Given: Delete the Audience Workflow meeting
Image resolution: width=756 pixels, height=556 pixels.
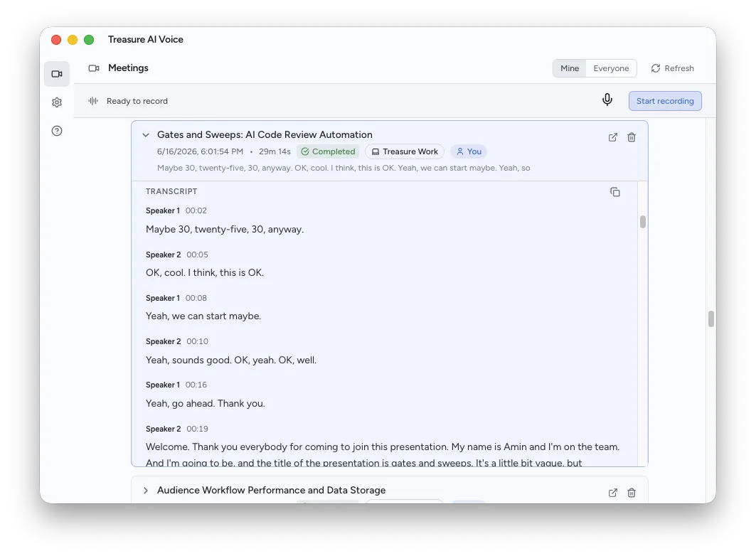Looking at the screenshot, I should 631,493.
